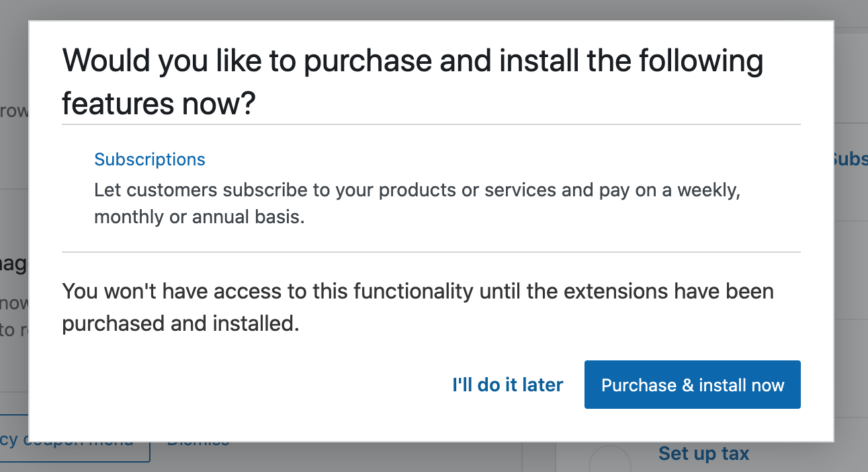Image resolution: width=868 pixels, height=472 pixels.
Task: Click the dialog heading about purchasing features
Action: point(413,82)
